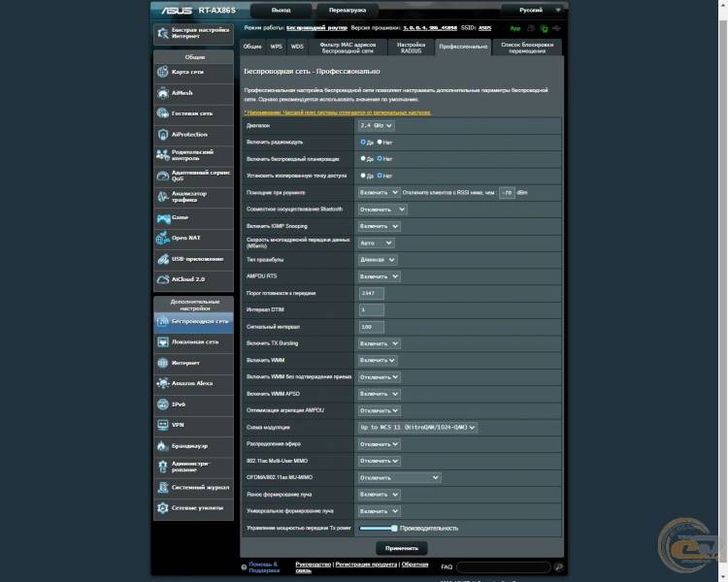Open the Network Map icon in sidebar
This screenshot has width=728, height=582.
tap(162, 72)
